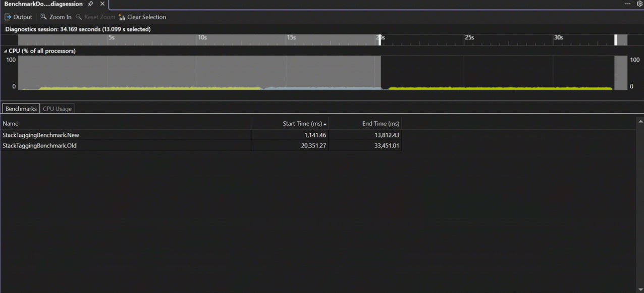Click the Output toolbar icon
Viewport: 644px width, 293px height.
click(x=8, y=17)
